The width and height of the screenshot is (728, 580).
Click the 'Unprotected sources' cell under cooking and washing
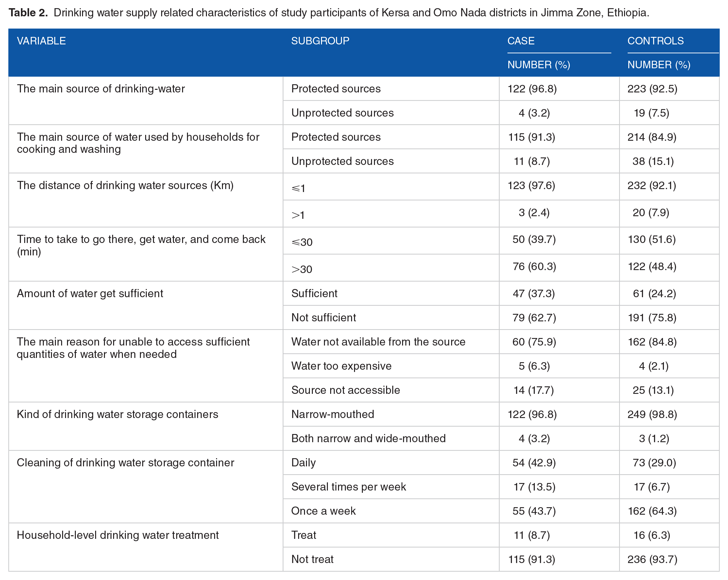click(342, 161)
